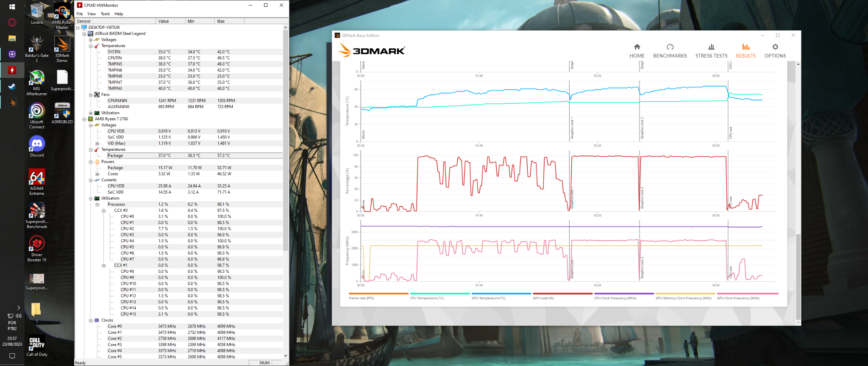Launch the AMD Ryzen Master desktop shortcut
The height and width of the screenshot is (366, 868).
[62, 16]
